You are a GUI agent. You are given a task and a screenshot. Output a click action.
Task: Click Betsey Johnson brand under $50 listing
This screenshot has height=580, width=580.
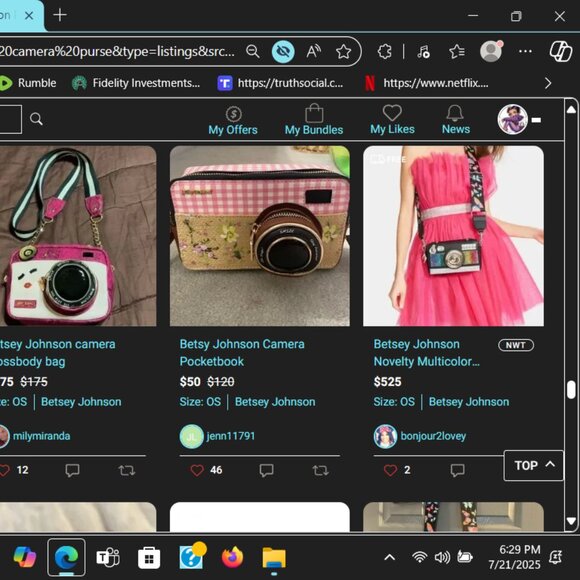[275, 402]
